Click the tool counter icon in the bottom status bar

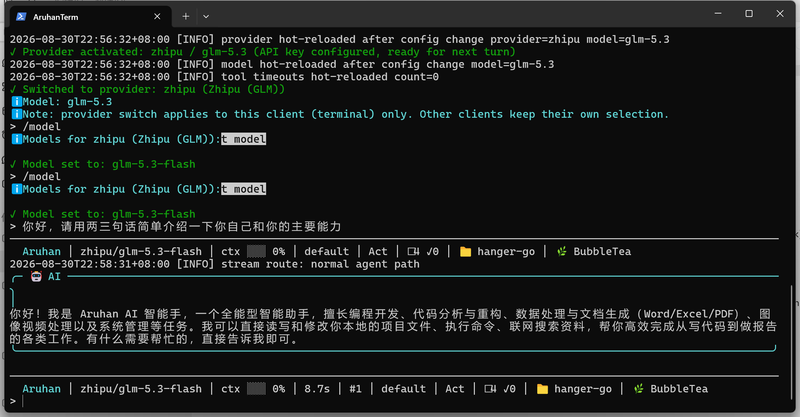tap(490, 389)
